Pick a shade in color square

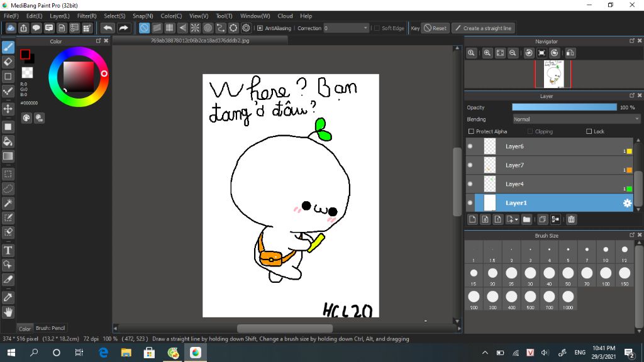pyautogui.click(x=79, y=77)
